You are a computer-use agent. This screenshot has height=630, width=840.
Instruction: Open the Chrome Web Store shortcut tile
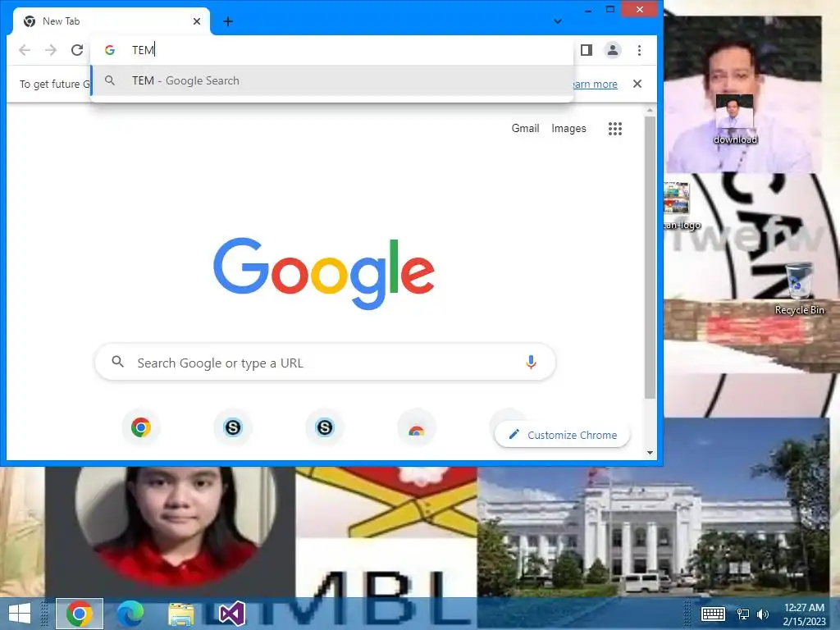416,427
